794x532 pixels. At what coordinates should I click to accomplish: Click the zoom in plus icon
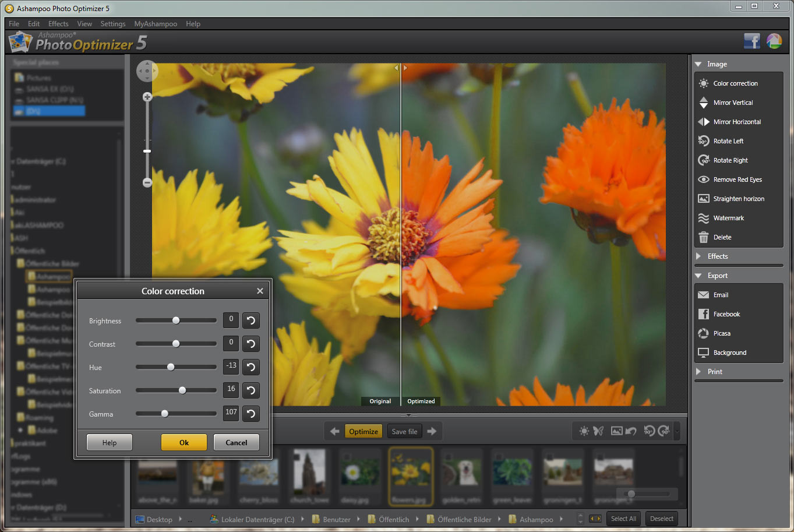pos(147,97)
